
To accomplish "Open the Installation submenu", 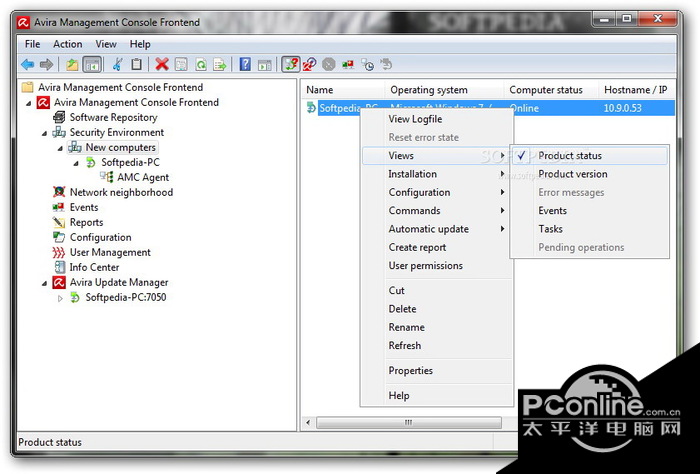I will (x=437, y=174).
